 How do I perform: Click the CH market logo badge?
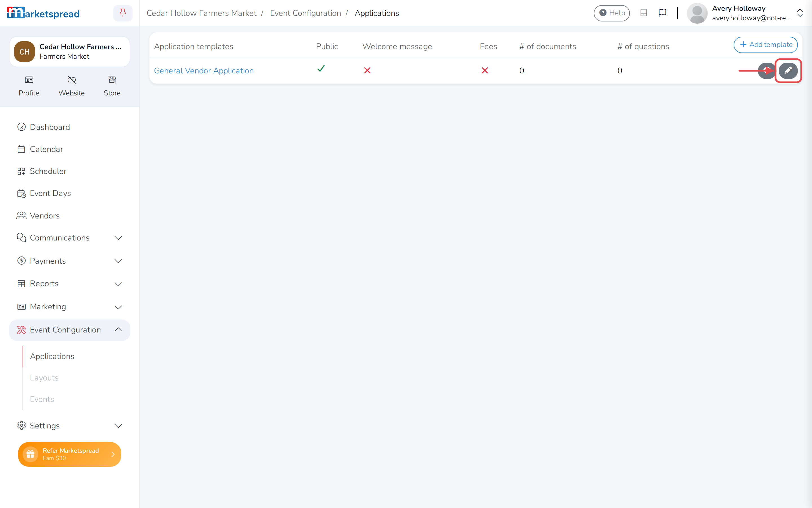pyautogui.click(x=25, y=52)
